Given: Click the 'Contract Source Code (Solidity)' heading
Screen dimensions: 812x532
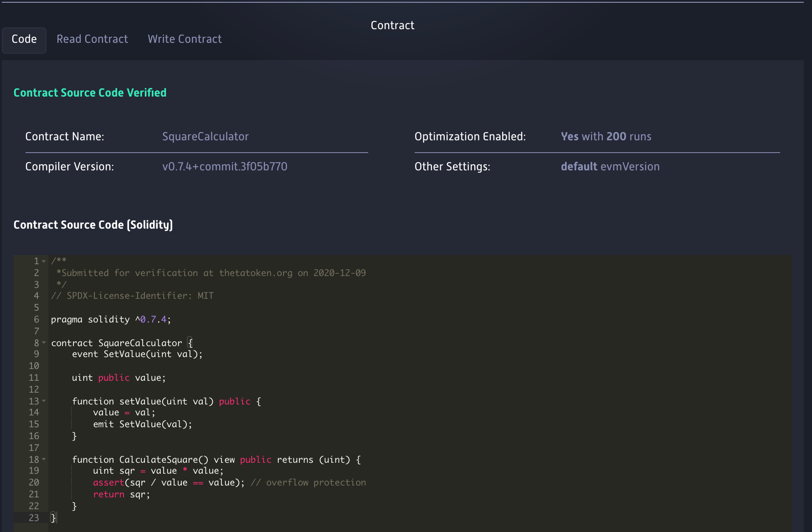Looking at the screenshot, I should click(x=93, y=225).
